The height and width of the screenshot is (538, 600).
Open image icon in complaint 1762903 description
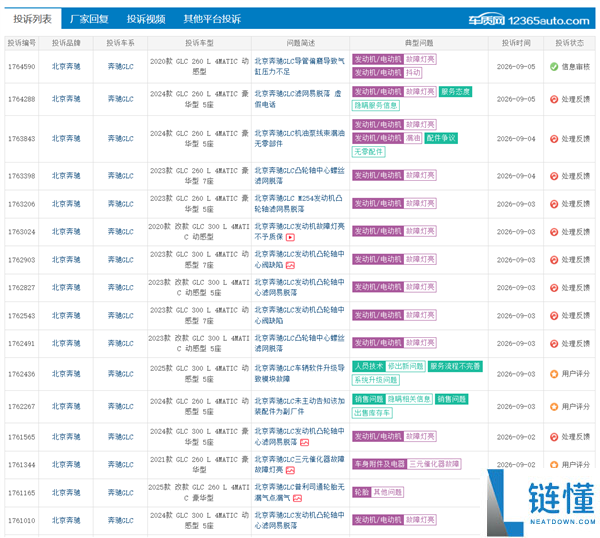(x=290, y=265)
